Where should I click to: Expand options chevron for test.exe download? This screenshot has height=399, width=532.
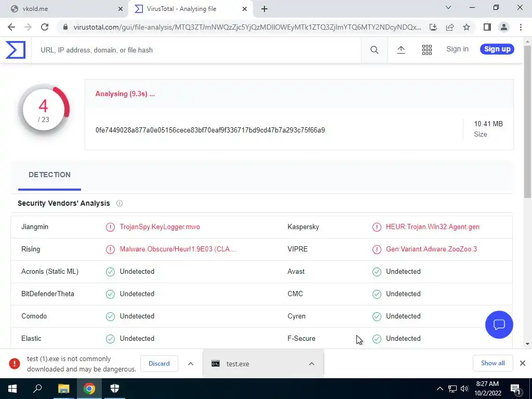(x=312, y=364)
